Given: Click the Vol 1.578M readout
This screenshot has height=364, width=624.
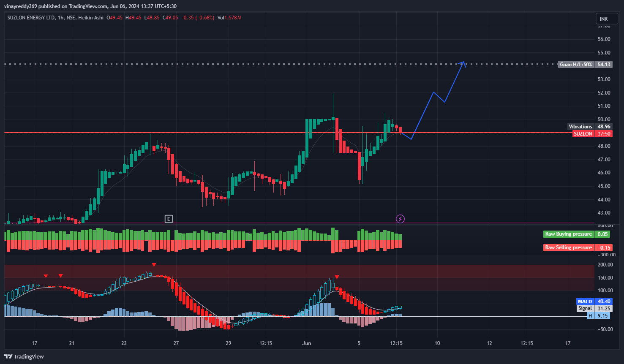Looking at the screenshot, I should click(229, 18).
